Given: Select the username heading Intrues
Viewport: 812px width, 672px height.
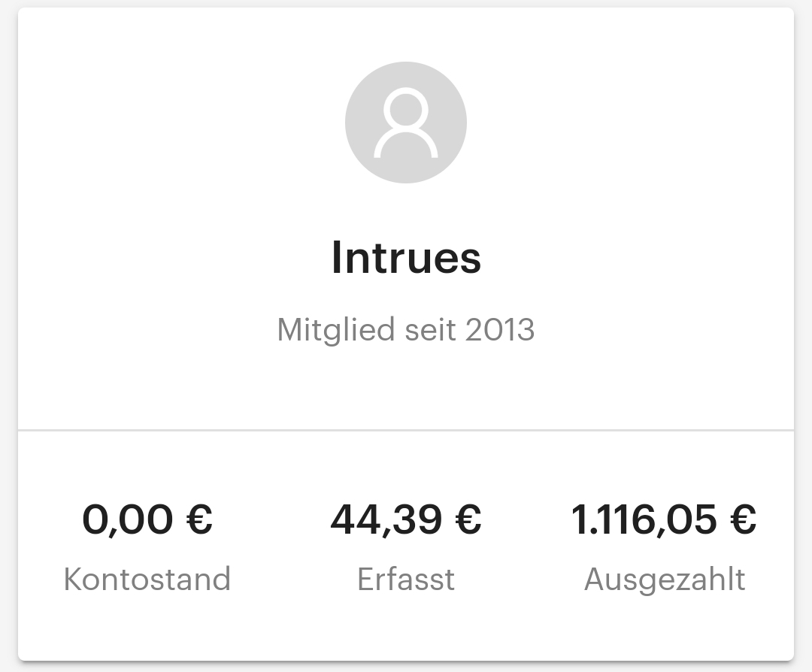Looking at the screenshot, I should [406, 257].
